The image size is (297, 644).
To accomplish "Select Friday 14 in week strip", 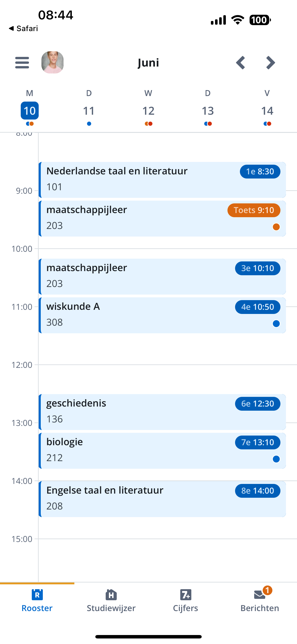I will tap(267, 111).
